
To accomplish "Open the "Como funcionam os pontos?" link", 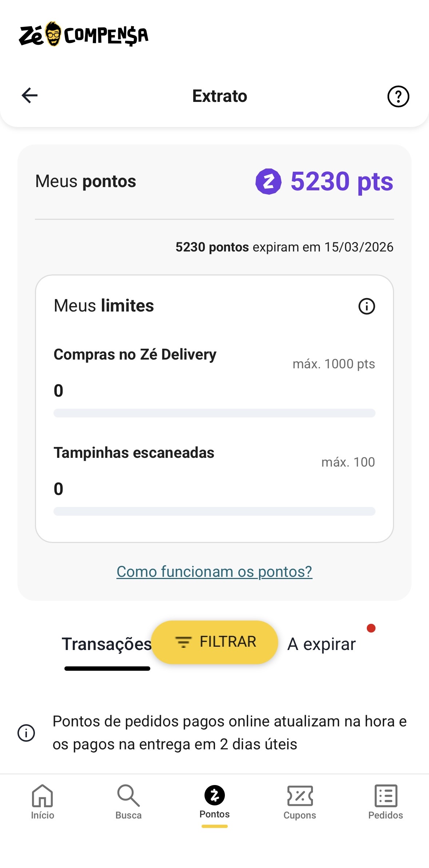I will (214, 571).
